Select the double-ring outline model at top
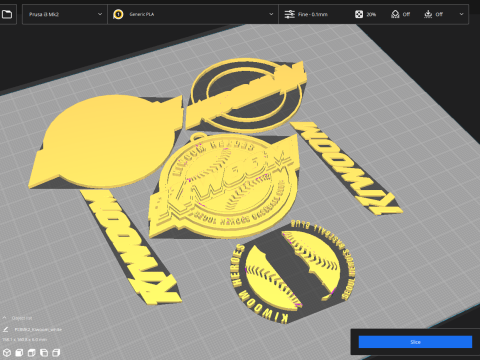Viewport: 480px width, 360px height. [x=247, y=95]
